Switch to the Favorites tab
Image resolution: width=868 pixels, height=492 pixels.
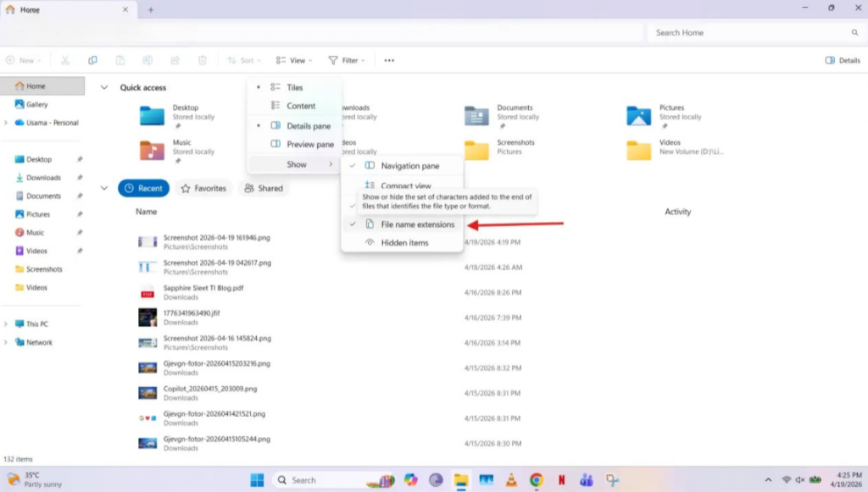point(203,189)
